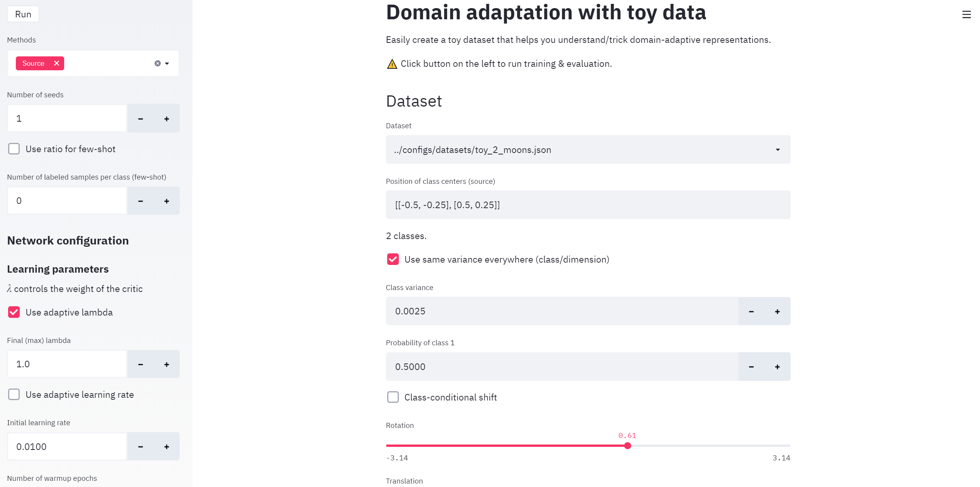Decrease the number of seeds
980x487 pixels.
pos(141,119)
